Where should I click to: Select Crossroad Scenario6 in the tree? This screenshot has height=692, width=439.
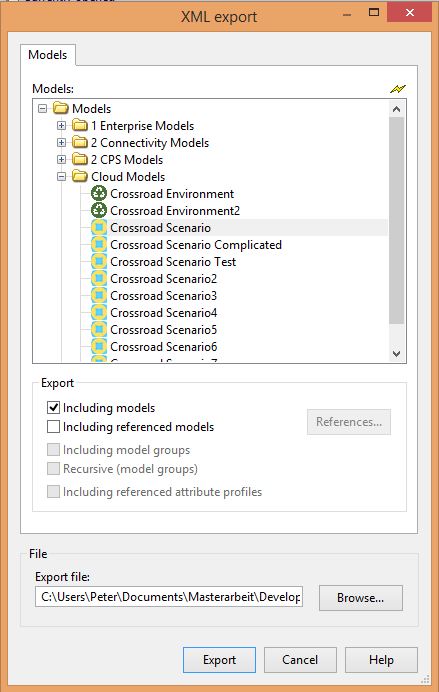164,347
